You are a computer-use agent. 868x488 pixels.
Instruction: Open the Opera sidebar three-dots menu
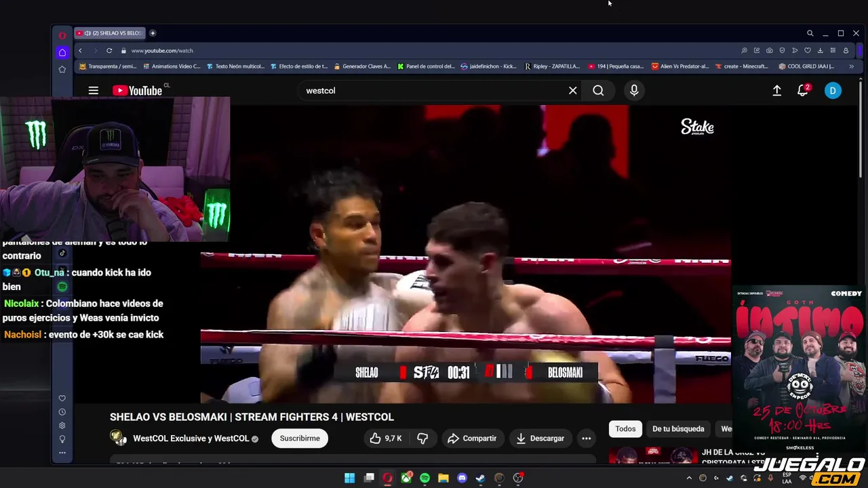(x=62, y=453)
